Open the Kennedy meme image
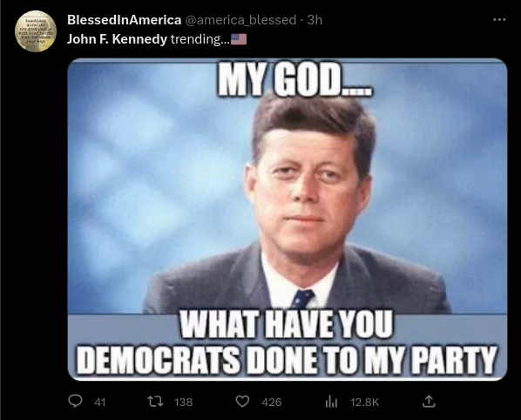Image resolution: width=521 pixels, height=420 pixels. point(288,220)
